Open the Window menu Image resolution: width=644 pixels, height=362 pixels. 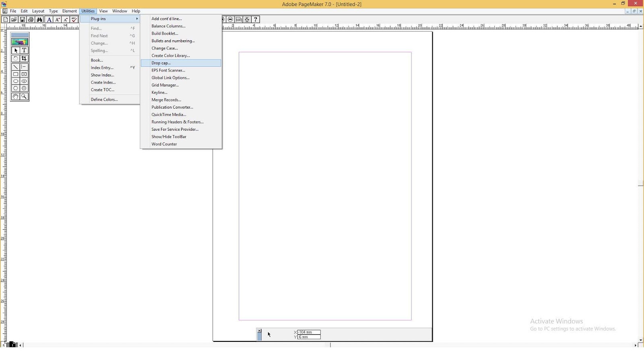[x=120, y=11]
